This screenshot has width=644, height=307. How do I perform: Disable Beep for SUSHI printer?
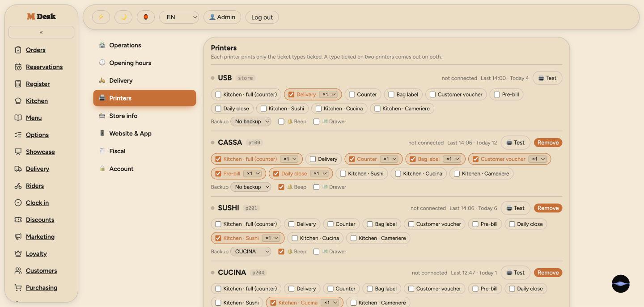[x=281, y=252]
